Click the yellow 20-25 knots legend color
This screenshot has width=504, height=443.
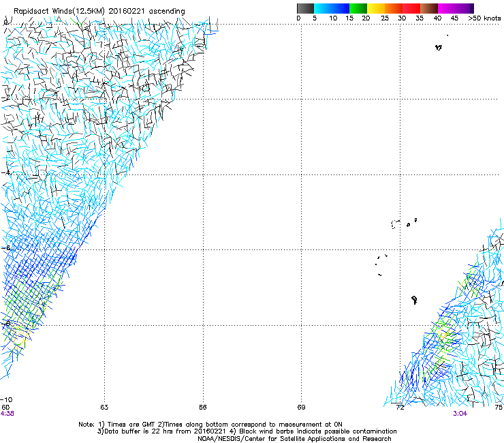376,8
